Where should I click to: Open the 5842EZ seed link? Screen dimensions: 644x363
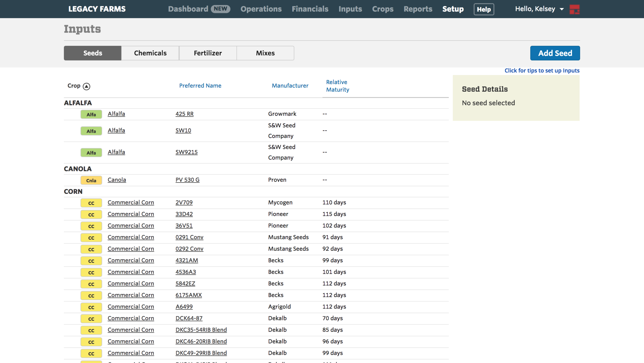click(x=185, y=284)
